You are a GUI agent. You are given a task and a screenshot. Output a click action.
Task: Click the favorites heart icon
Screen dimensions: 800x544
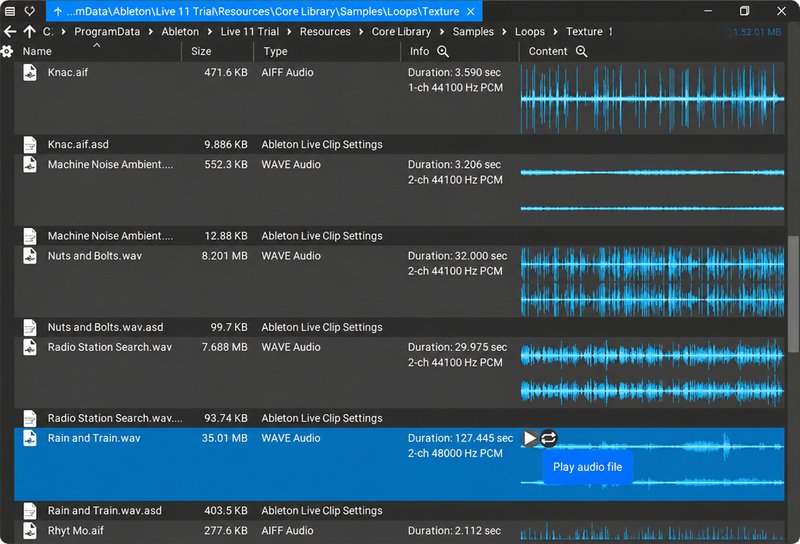pyautogui.click(x=30, y=11)
